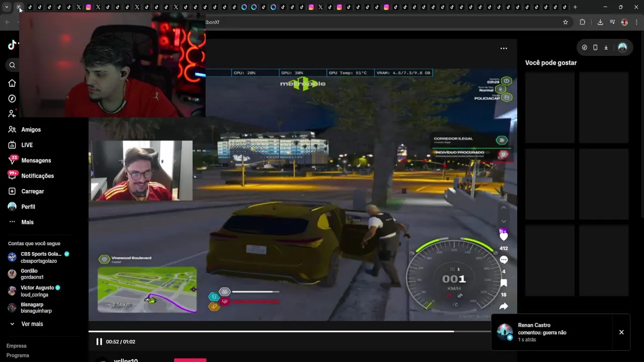Open the LIVE section

[x=21, y=145]
